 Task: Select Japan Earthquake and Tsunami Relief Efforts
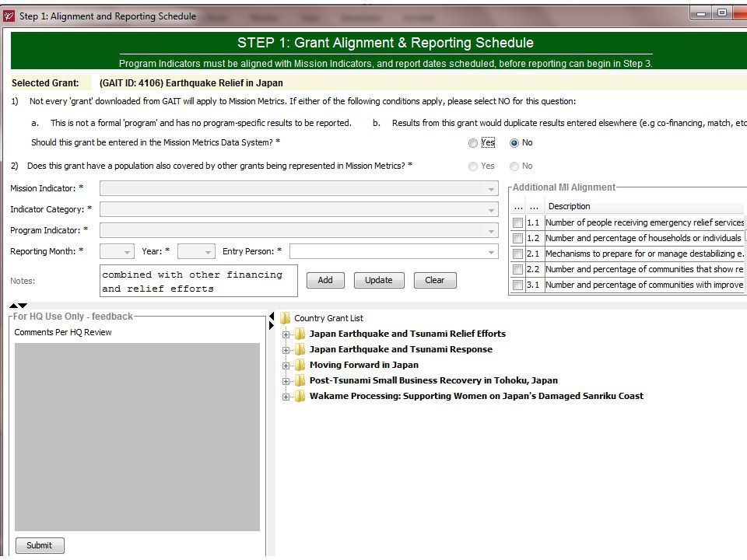point(408,334)
